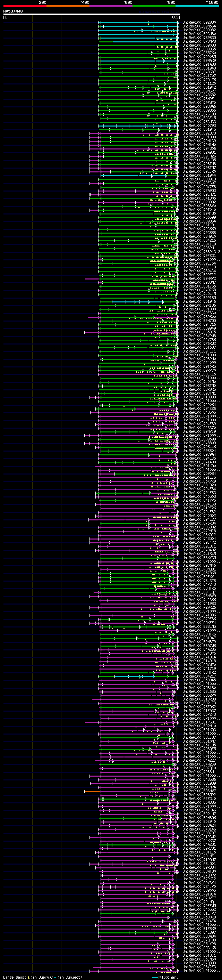
Task: Open hit UniRef100_C6TK91
Action: 199,225
